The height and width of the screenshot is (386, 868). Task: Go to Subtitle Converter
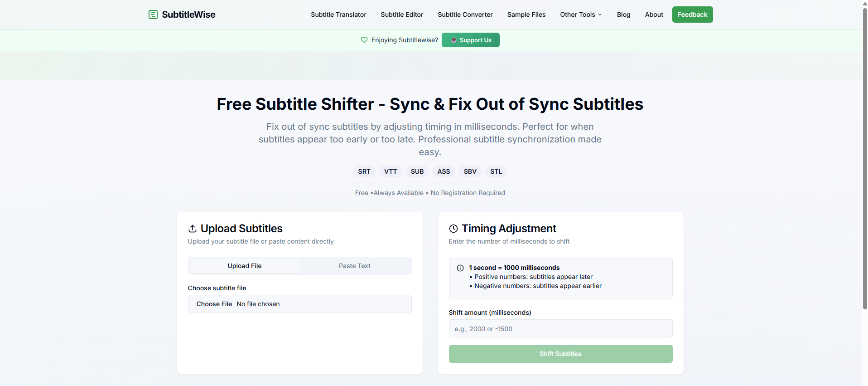pos(465,15)
